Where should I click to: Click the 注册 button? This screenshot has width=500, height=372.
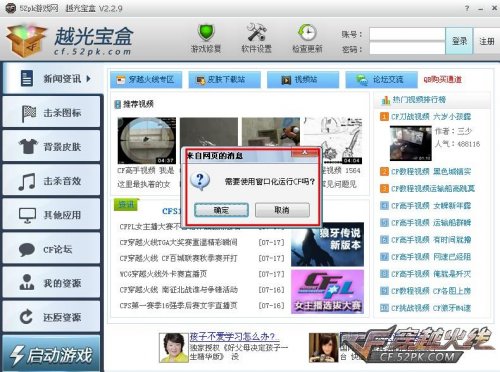click(487, 41)
